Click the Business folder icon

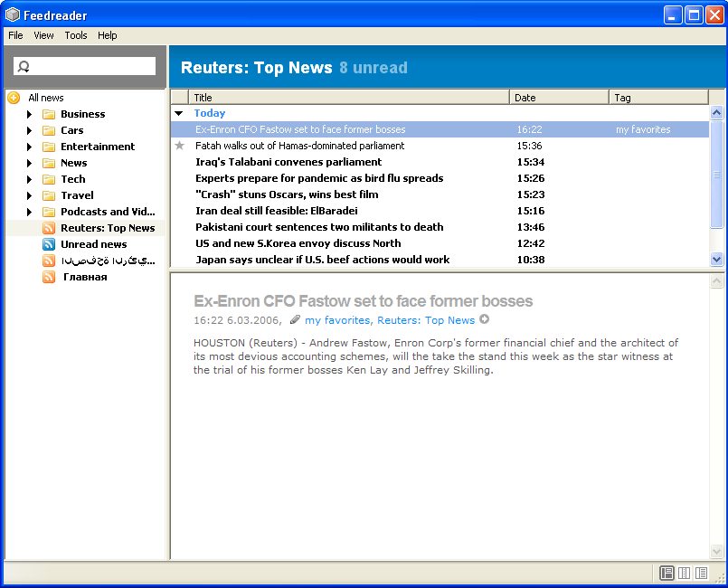coord(48,114)
